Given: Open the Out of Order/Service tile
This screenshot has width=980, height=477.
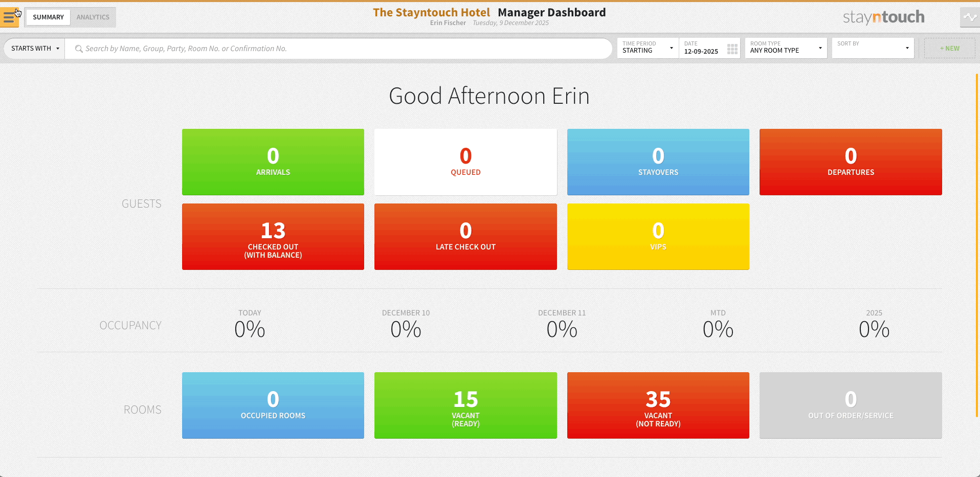Looking at the screenshot, I should coord(851,405).
